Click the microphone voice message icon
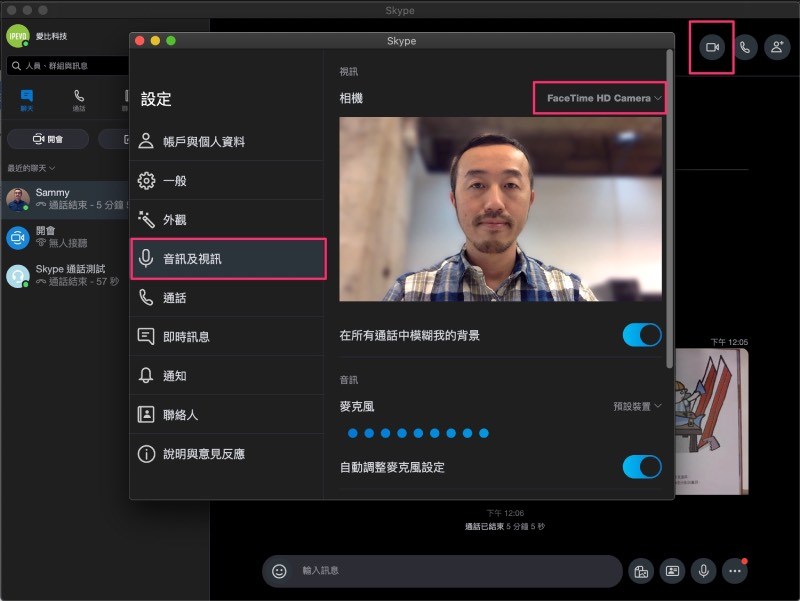800x601 pixels. 704,570
